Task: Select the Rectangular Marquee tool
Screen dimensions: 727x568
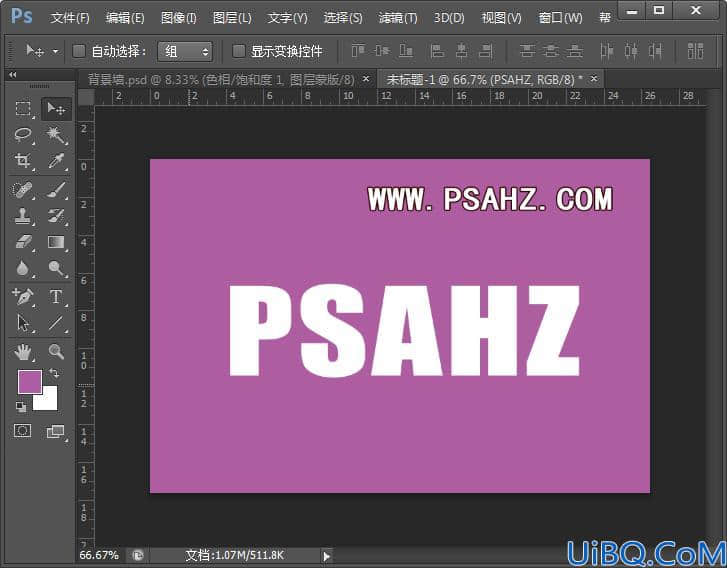Action: point(23,108)
